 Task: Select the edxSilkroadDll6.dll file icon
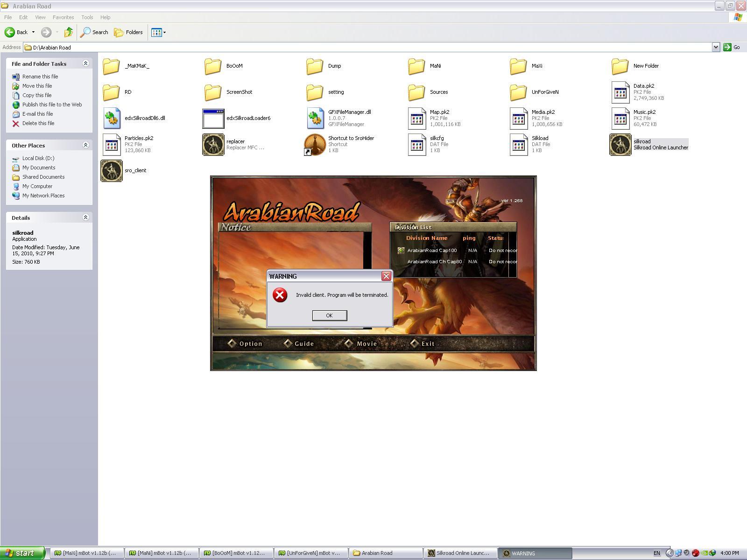[x=112, y=119]
